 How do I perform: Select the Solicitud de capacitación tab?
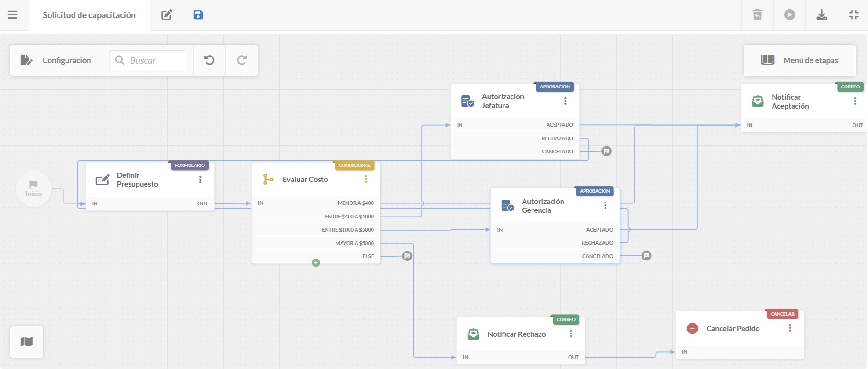89,15
